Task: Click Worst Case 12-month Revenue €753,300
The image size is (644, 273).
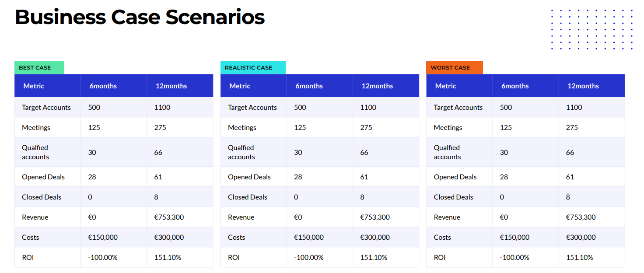Action: coord(581,217)
